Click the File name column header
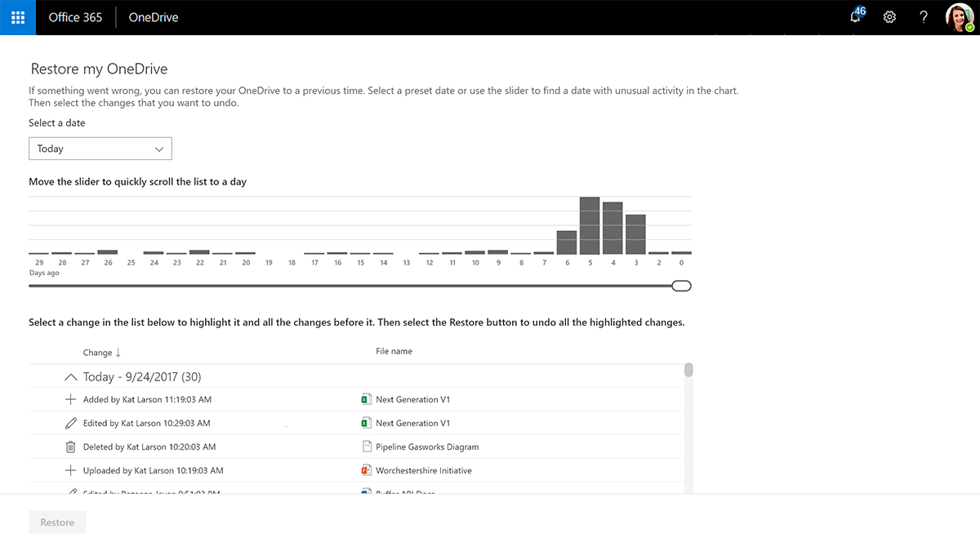Image resolution: width=980 pixels, height=551 pixels. coord(394,351)
